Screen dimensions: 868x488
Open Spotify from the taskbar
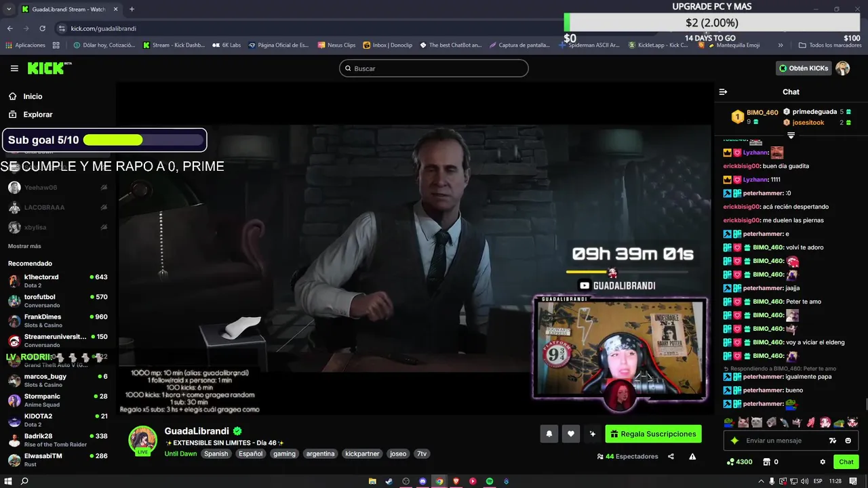pos(489,481)
